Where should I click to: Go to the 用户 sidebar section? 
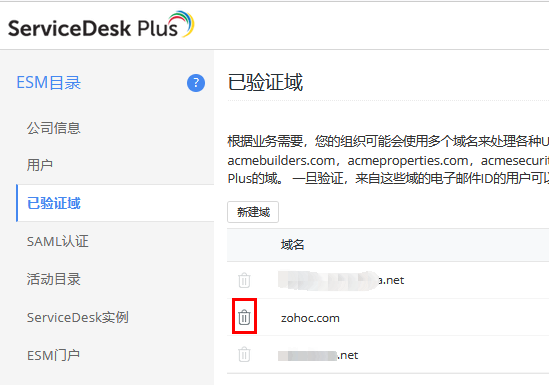(40, 165)
